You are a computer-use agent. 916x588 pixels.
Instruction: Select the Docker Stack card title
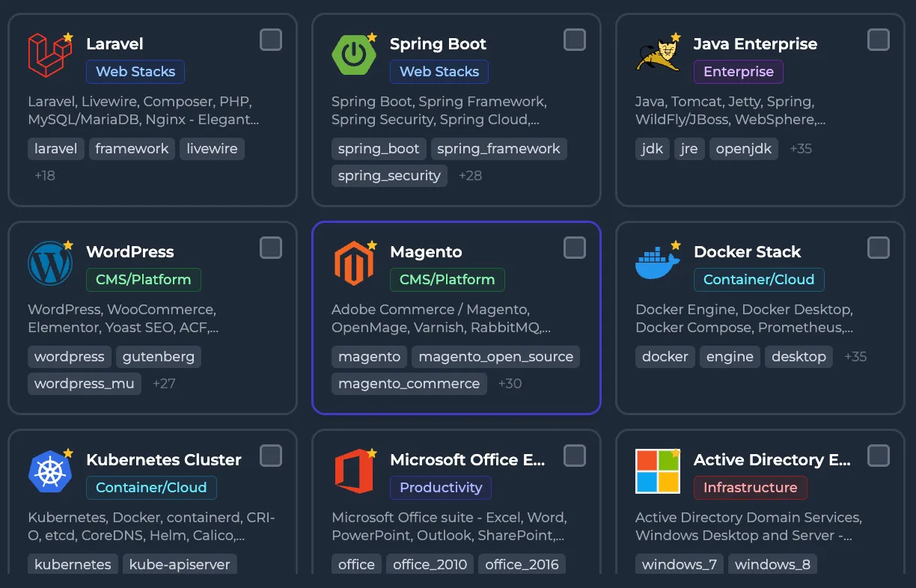(x=748, y=252)
